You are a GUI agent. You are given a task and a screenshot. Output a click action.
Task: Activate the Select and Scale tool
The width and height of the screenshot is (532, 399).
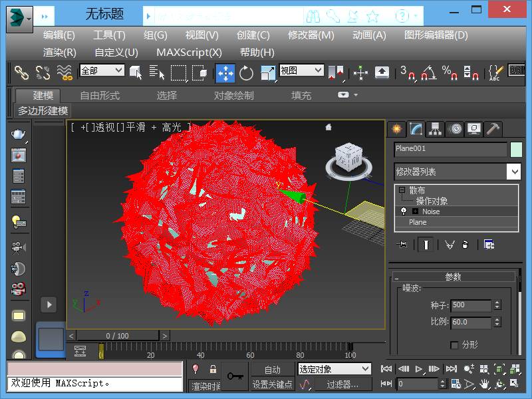point(268,72)
